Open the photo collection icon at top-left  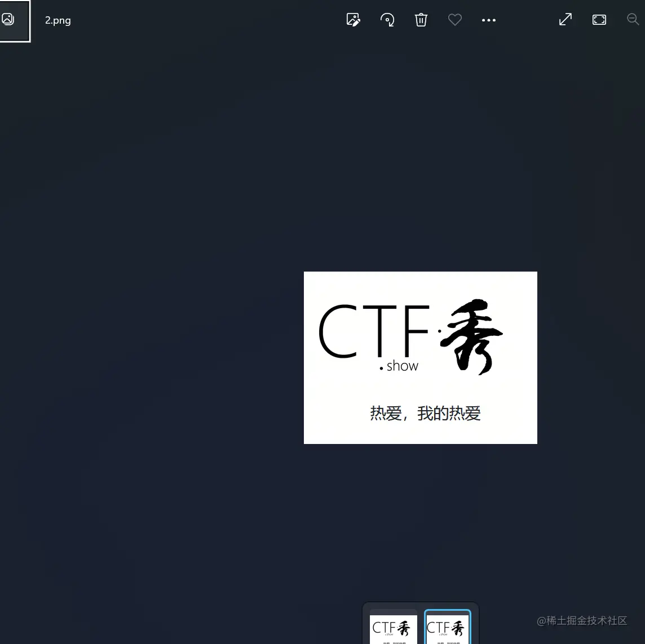[8, 19]
